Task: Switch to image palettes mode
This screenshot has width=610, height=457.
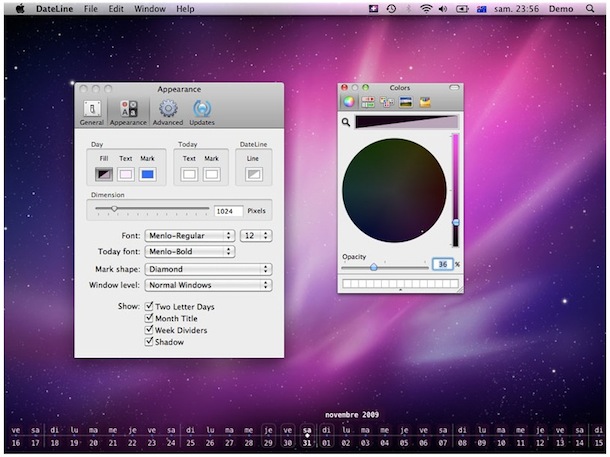Action: click(405, 102)
